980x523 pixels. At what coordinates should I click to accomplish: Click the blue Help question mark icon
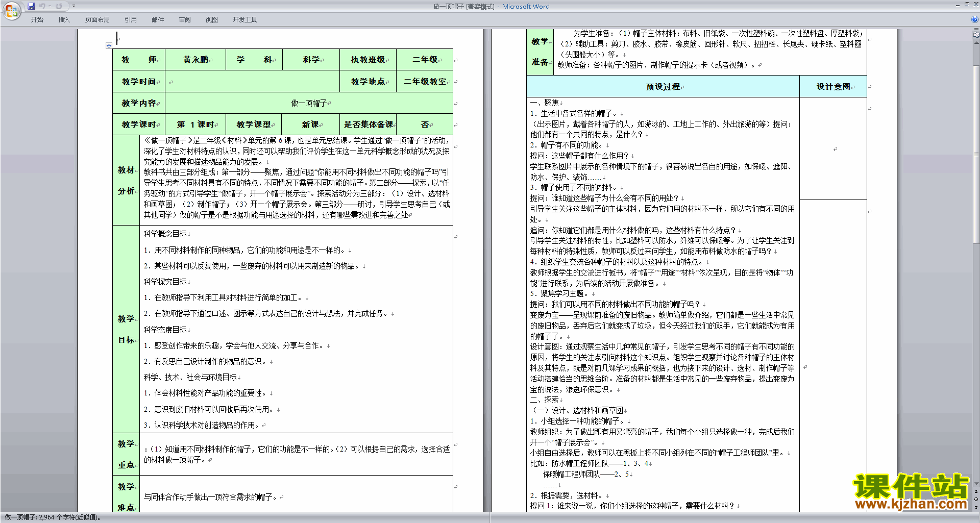pos(975,19)
